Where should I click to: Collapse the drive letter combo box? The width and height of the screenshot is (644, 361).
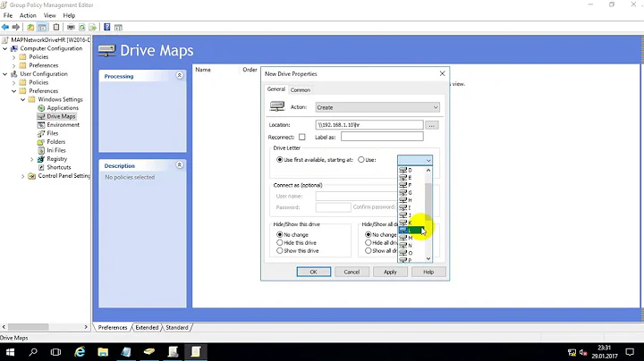click(428, 161)
